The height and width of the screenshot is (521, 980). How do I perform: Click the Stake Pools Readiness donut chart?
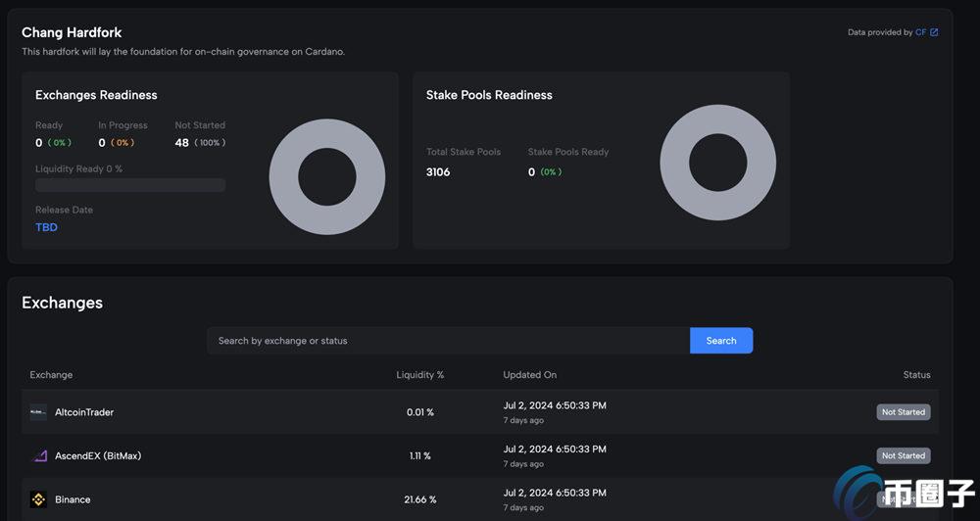click(x=717, y=163)
